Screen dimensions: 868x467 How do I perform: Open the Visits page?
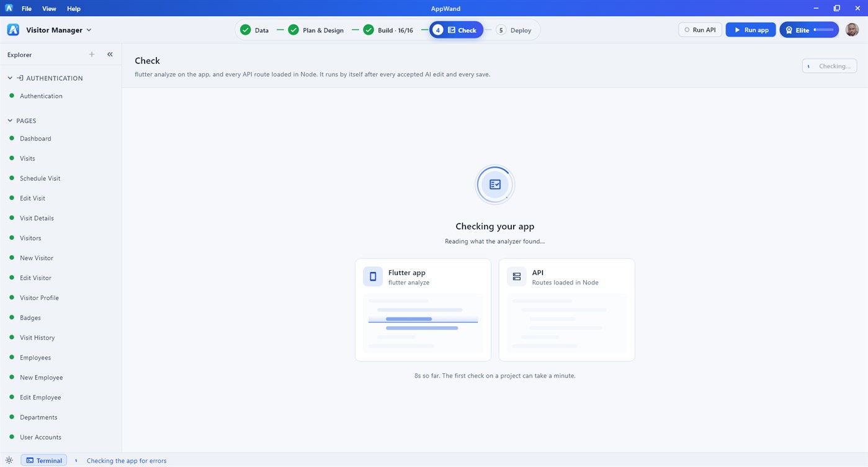pyautogui.click(x=27, y=158)
